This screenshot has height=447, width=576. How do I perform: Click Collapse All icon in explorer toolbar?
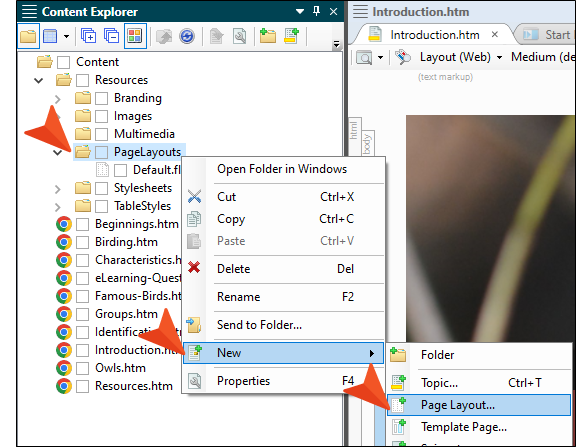111,36
